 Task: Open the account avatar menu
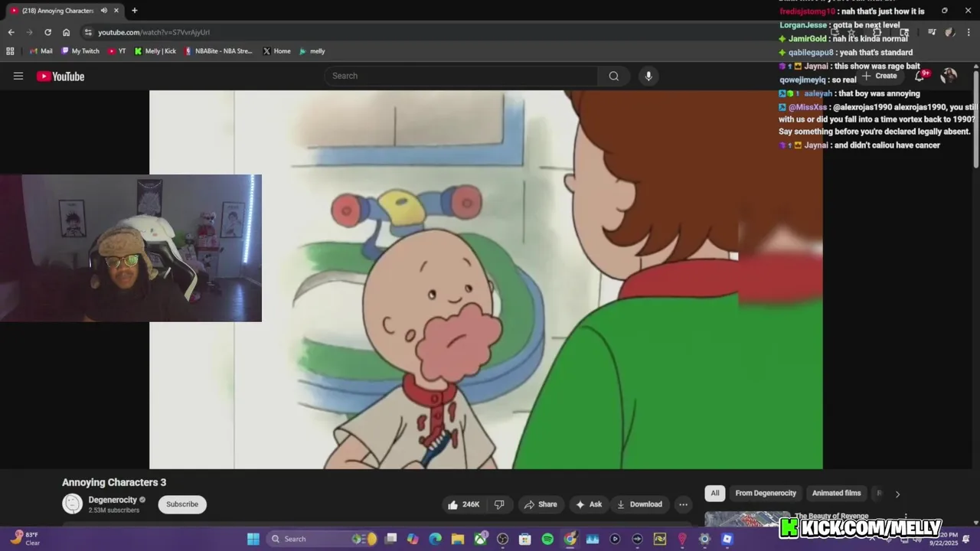[x=949, y=76]
